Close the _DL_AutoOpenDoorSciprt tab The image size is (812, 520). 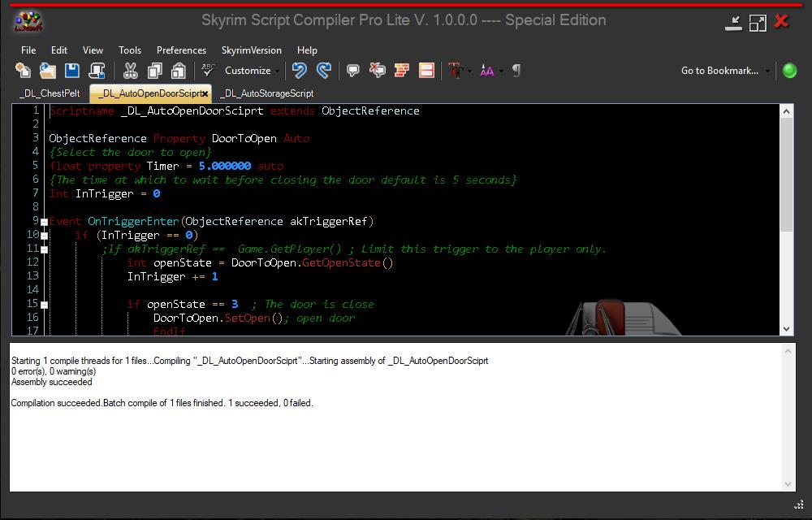tap(205, 94)
